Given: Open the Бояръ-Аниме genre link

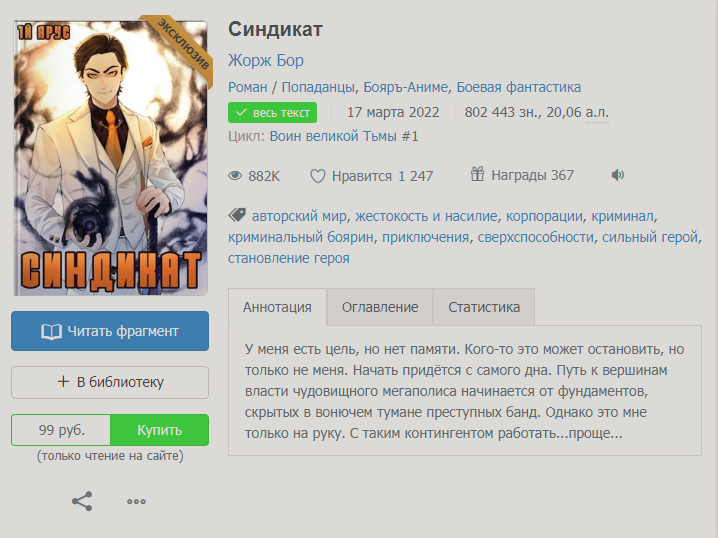Looking at the screenshot, I should coord(405,87).
